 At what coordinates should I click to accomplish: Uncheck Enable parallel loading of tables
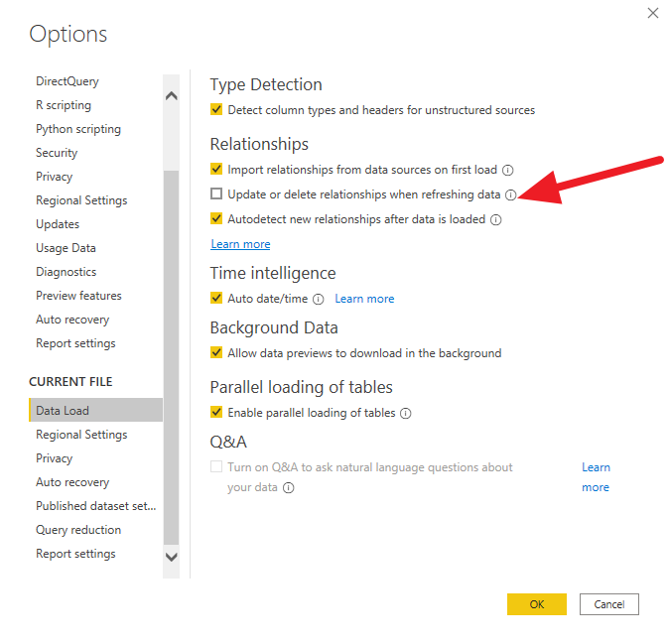tap(216, 412)
